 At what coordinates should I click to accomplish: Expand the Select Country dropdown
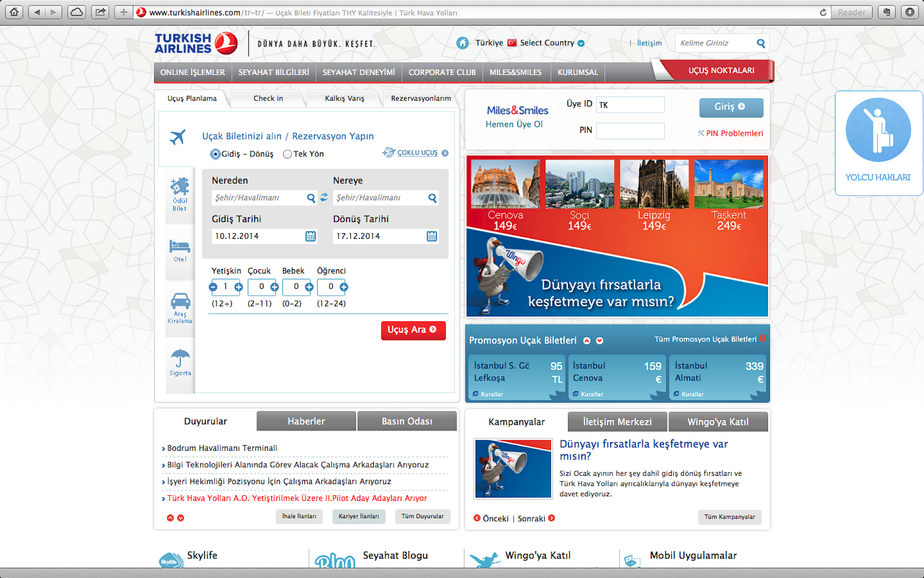(581, 43)
